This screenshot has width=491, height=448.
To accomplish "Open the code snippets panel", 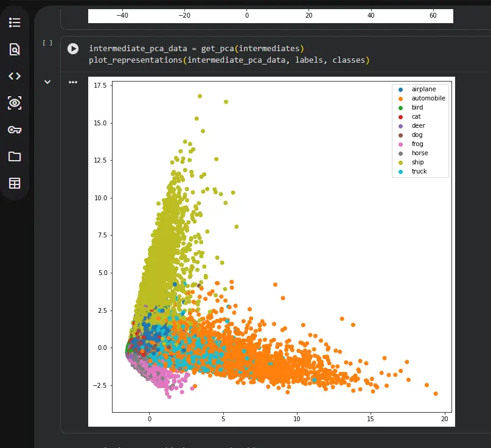I will [x=15, y=76].
